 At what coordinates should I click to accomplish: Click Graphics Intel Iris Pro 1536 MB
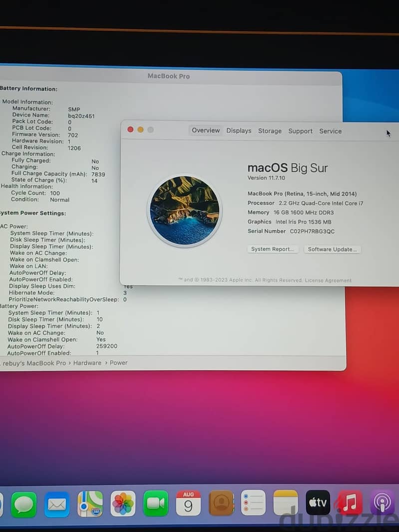[x=289, y=222]
